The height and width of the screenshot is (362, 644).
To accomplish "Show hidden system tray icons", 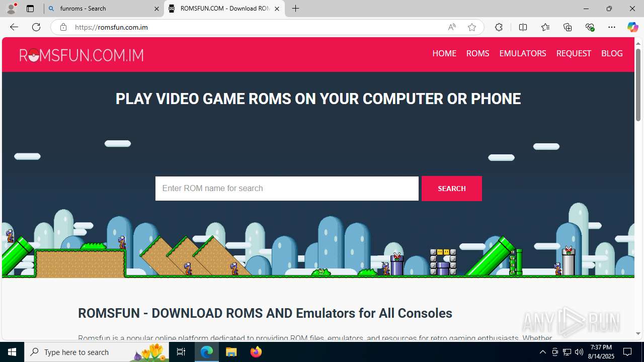I will click(542, 352).
